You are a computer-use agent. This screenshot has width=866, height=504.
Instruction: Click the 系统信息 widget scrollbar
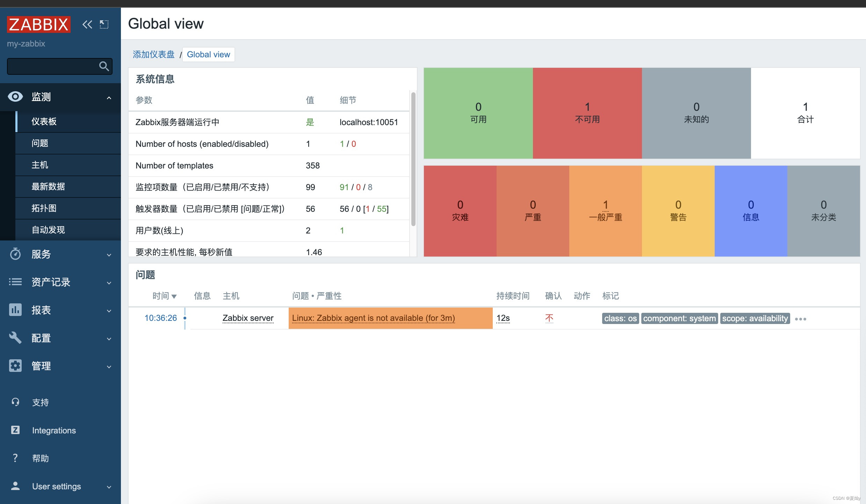tap(413, 159)
